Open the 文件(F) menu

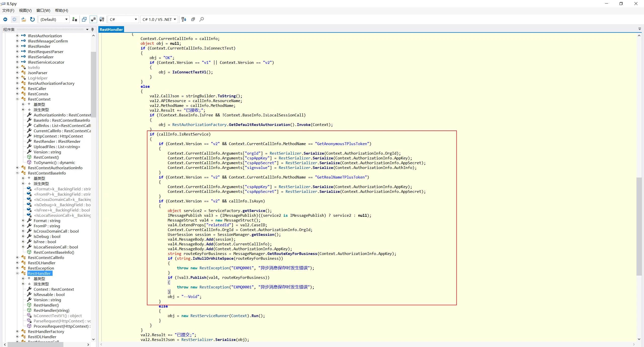8,10
